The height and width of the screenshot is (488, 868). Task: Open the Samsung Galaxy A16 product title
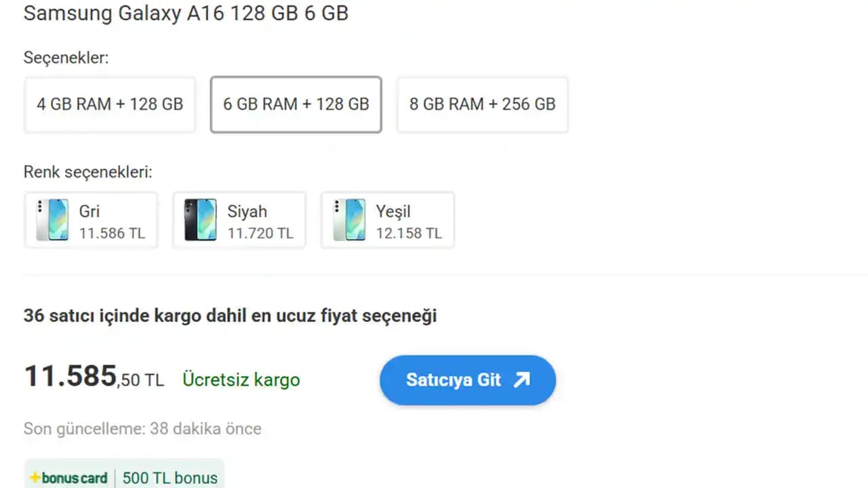186,13
